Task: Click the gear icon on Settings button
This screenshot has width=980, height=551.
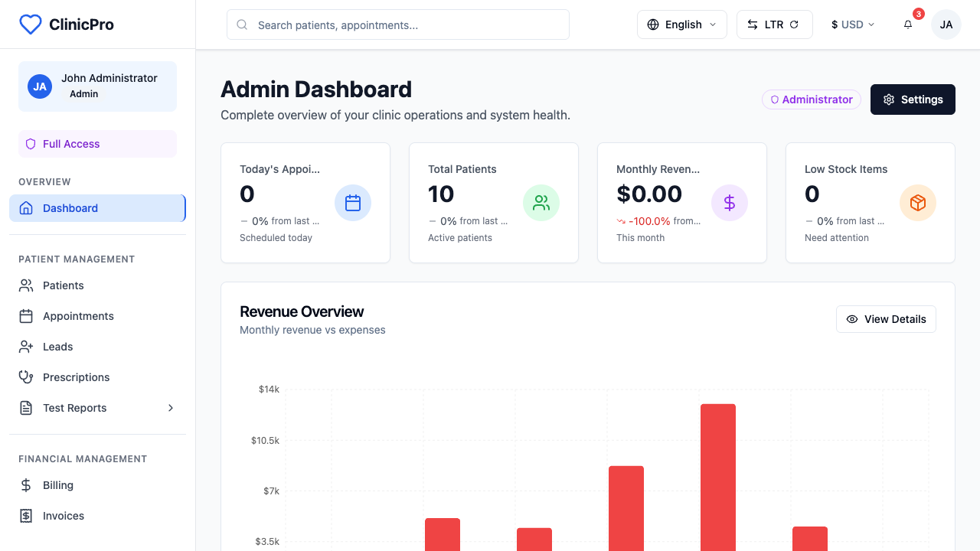Action: coord(889,99)
